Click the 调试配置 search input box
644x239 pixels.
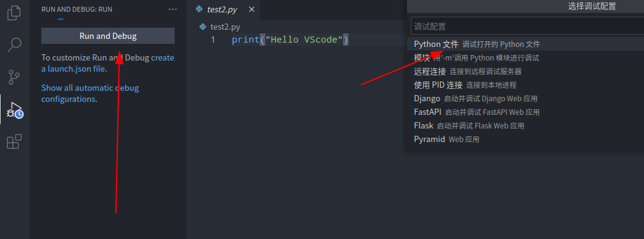(527, 27)
